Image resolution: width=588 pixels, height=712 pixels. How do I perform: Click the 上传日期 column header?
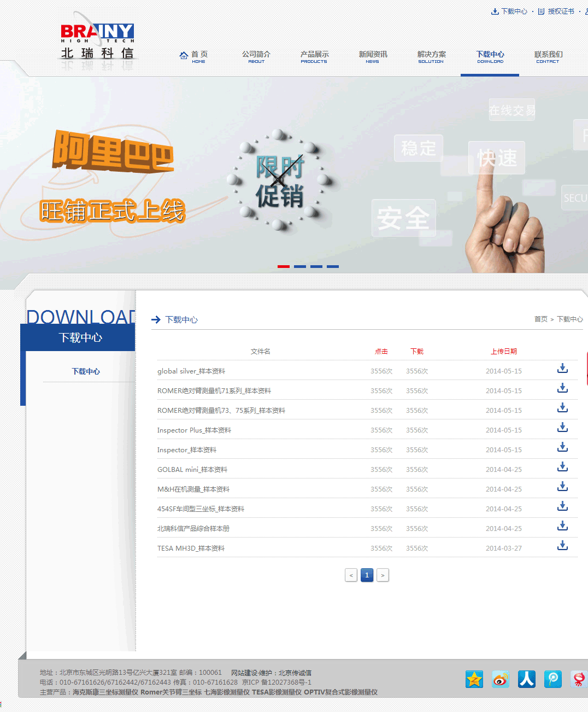coord(504,352)
